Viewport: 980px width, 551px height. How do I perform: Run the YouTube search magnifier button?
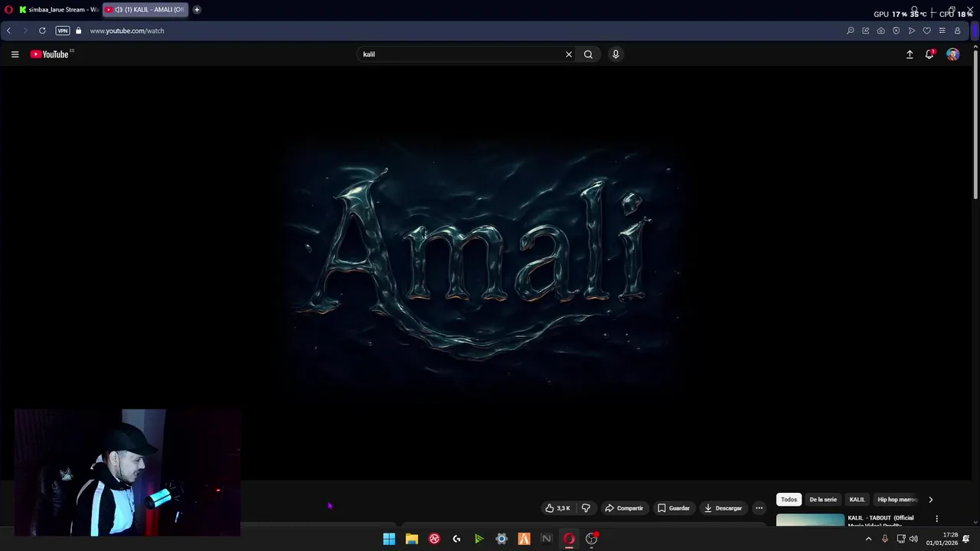(x=588, y=54)
